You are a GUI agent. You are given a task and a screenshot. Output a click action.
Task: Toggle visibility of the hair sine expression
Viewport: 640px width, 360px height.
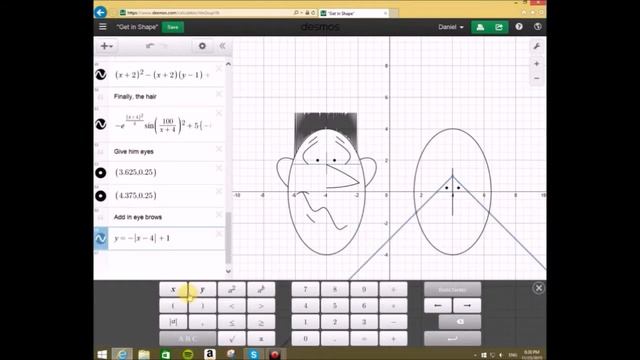point(101,124)
